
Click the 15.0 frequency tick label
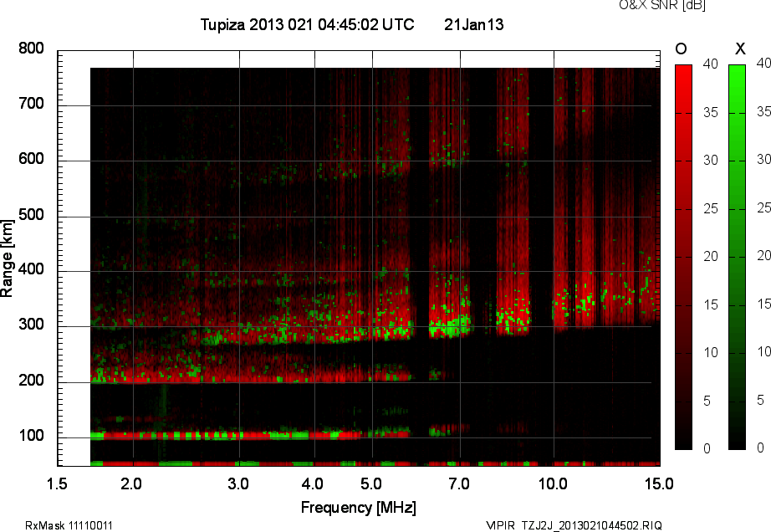(659, 484)
